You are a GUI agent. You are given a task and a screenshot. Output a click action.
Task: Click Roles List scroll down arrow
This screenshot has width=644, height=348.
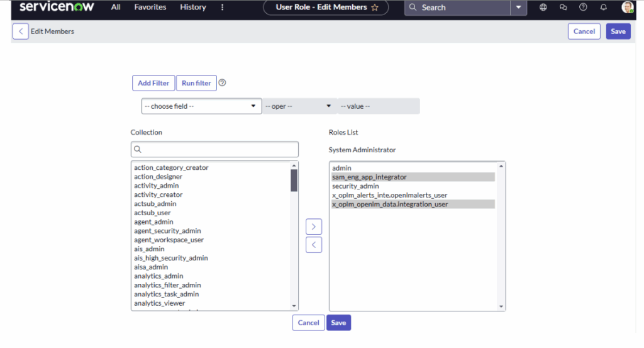pos(501,306)
